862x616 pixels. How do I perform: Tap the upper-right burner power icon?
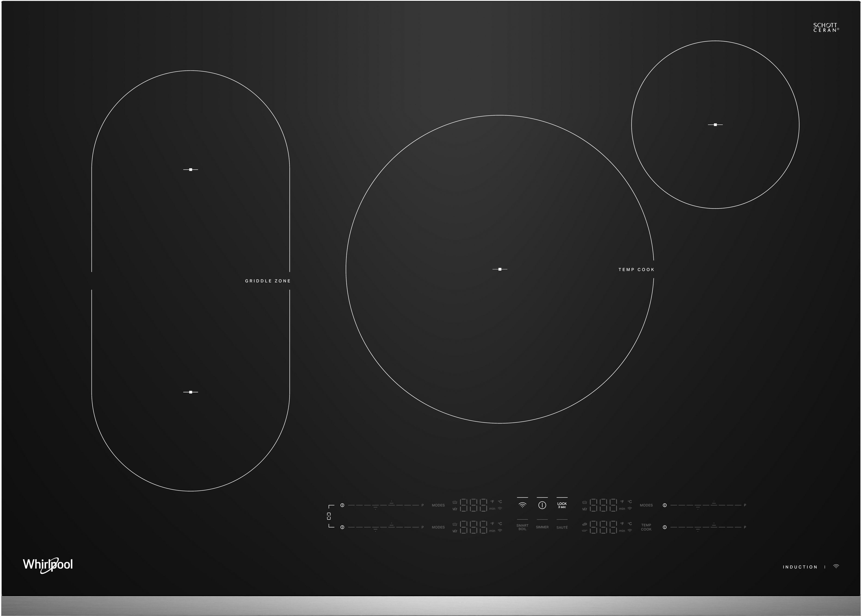point(664,505)
